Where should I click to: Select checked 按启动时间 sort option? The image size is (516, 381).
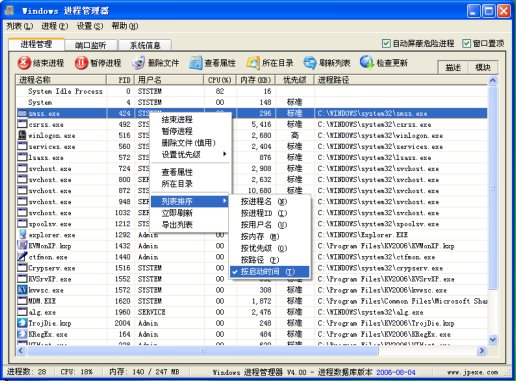tap(269, 272)
